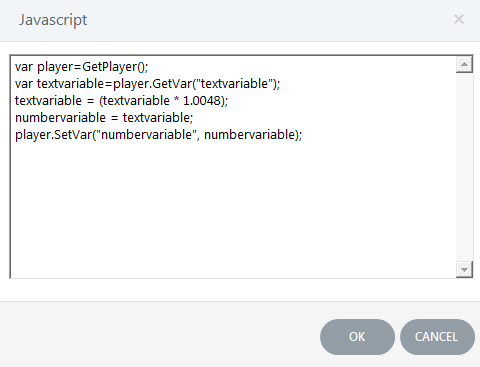
Task: Dismiss the dialog with the CANCEL button
Action: point(437,337)
